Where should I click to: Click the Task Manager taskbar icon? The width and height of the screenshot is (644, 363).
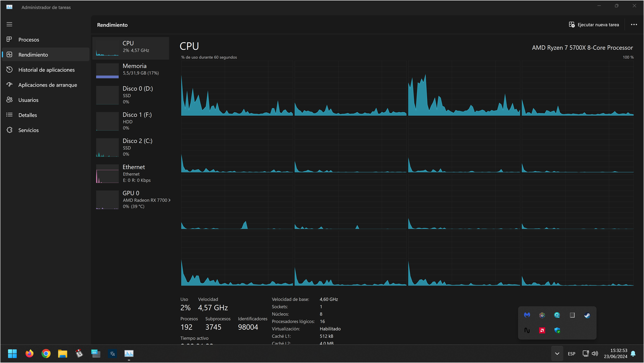(x=129, y=353)
